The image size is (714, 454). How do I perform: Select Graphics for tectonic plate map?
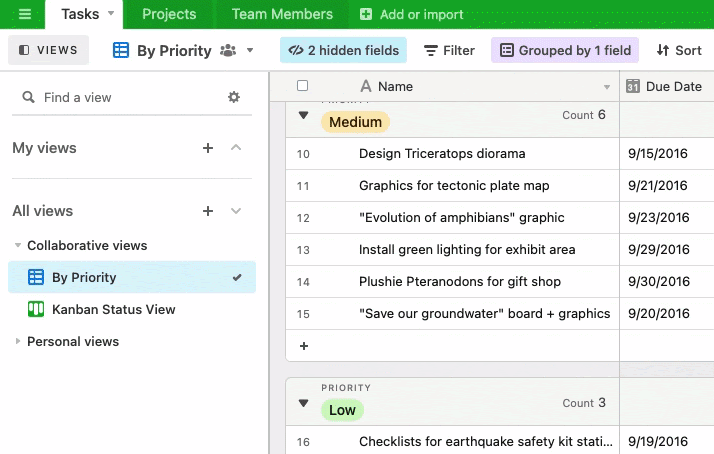(x=452, y=186)
